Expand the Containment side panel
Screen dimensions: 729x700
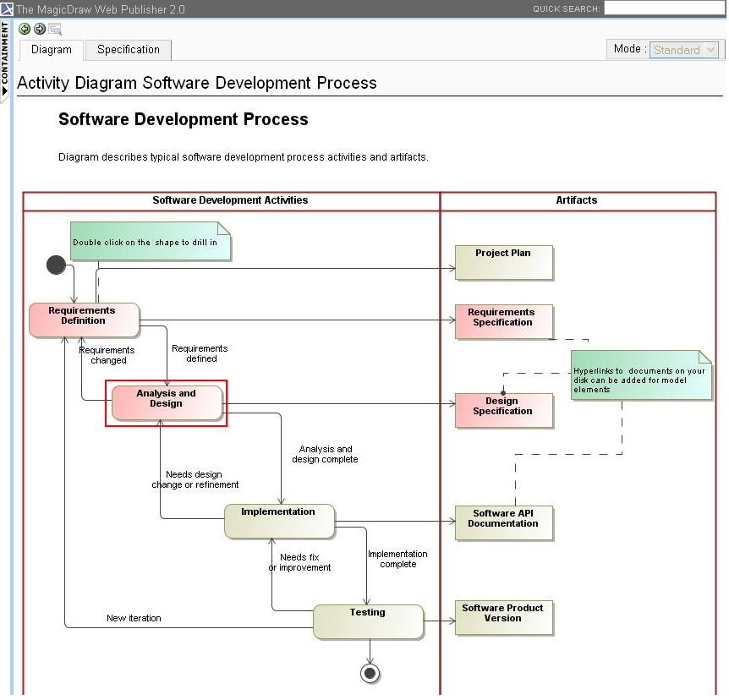pyautogui.click(x=5, y=59)
